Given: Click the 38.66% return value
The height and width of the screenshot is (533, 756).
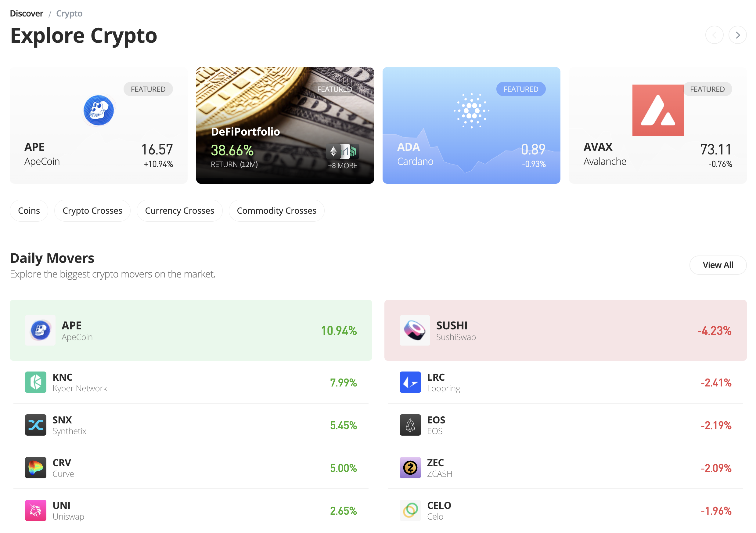Looking at the screenshot, I should (x=232, y=150).
